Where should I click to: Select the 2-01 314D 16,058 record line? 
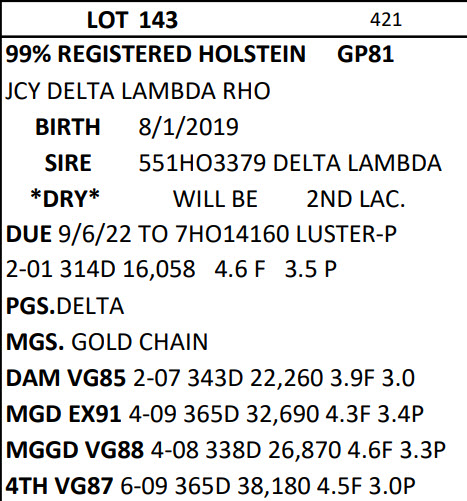[171, 269]
